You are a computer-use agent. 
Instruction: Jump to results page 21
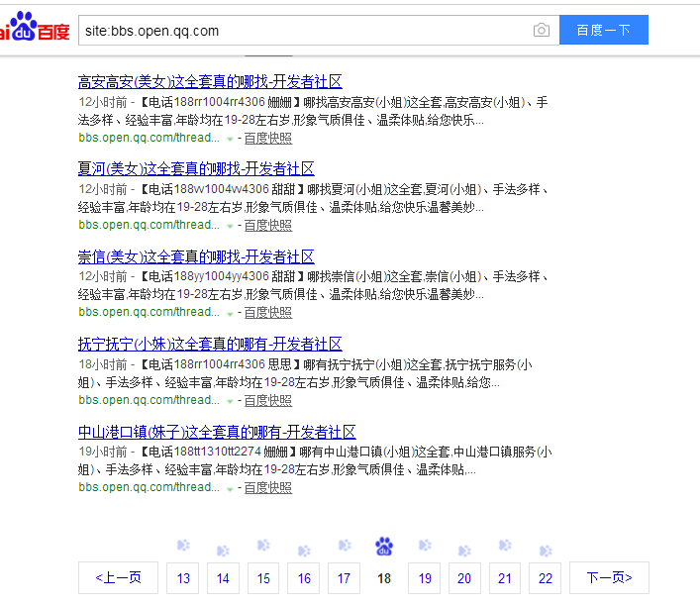[x=505, y=578]
